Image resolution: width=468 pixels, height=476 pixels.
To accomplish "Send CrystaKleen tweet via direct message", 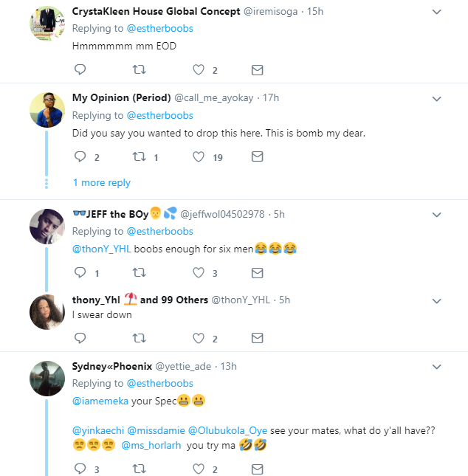I will [257, 70].
